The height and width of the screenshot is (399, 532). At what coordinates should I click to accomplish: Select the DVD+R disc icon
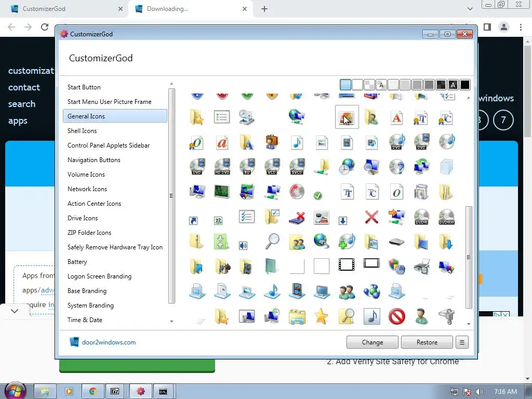coord(421,217)
